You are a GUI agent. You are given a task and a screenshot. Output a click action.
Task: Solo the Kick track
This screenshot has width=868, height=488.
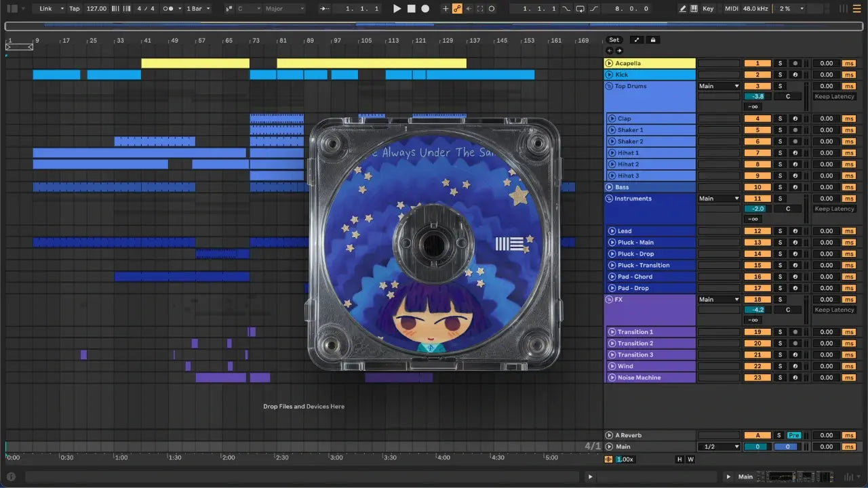click(780, 75)
